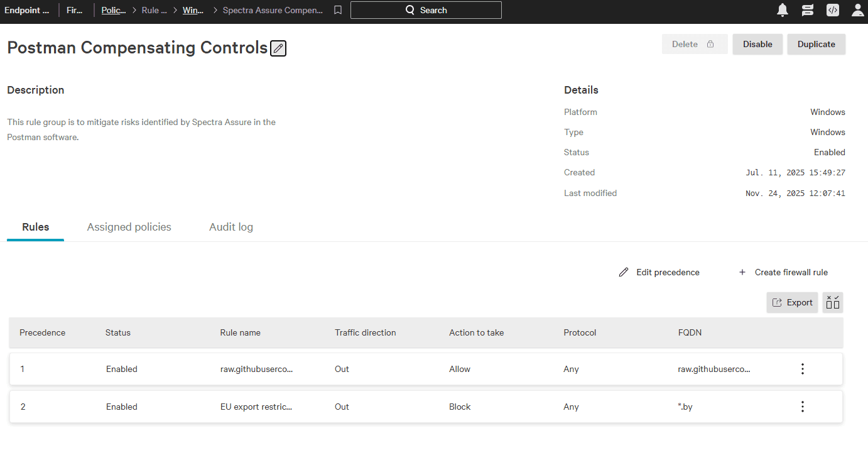Image resolution: width=868 pixels, height=465 pixels.
Task: Click Create firewall rule
Action: 783,272
